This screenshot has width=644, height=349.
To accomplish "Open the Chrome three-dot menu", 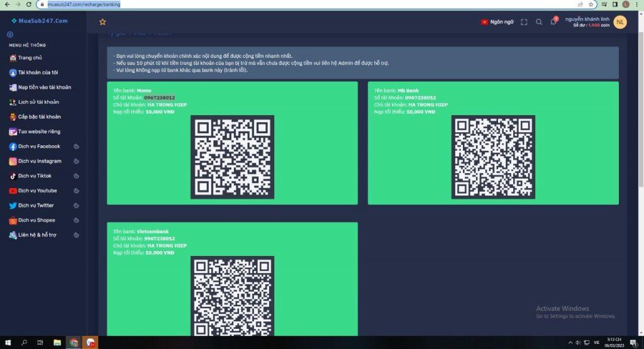I will click(636, 4).
